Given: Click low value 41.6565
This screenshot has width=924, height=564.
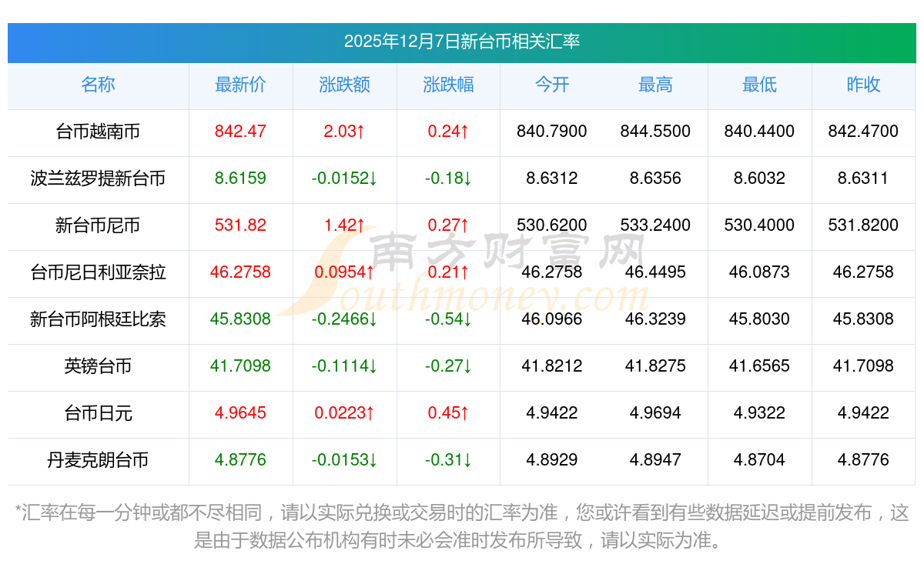Looking at the screenshot, I should [x=759, y=366].
